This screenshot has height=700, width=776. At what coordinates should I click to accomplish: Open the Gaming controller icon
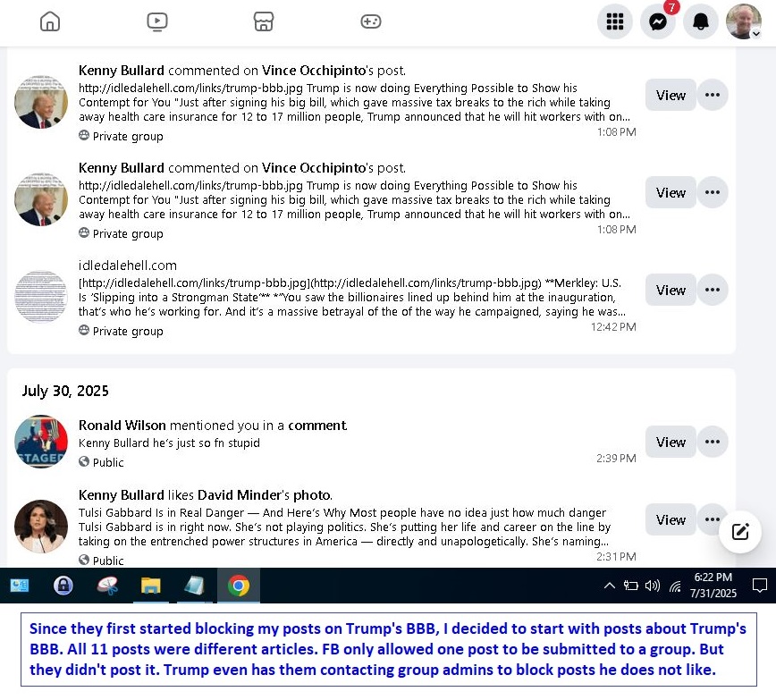pos(371,22)
